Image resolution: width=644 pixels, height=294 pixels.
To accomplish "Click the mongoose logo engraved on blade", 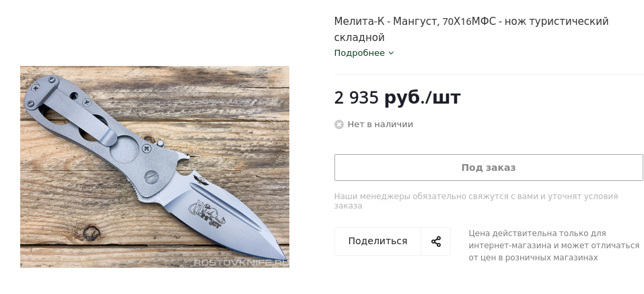I will [x=207, y=213].
